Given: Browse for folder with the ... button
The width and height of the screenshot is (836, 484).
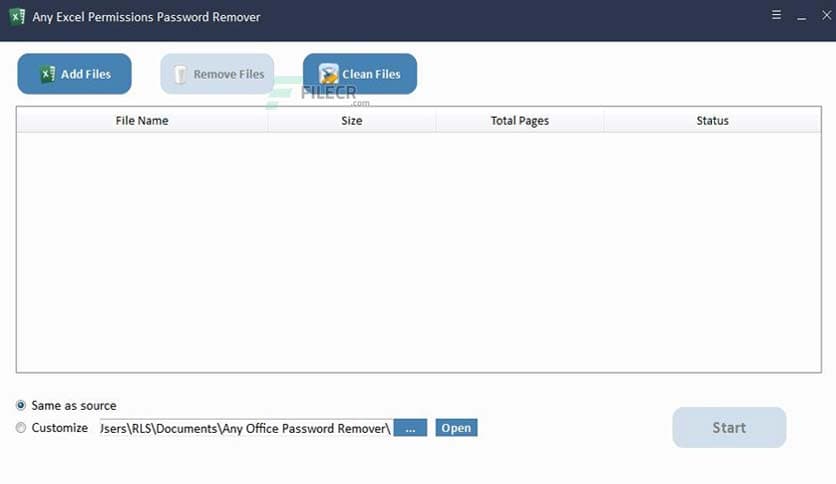Looking at the screenshot, I should point(410,427).
